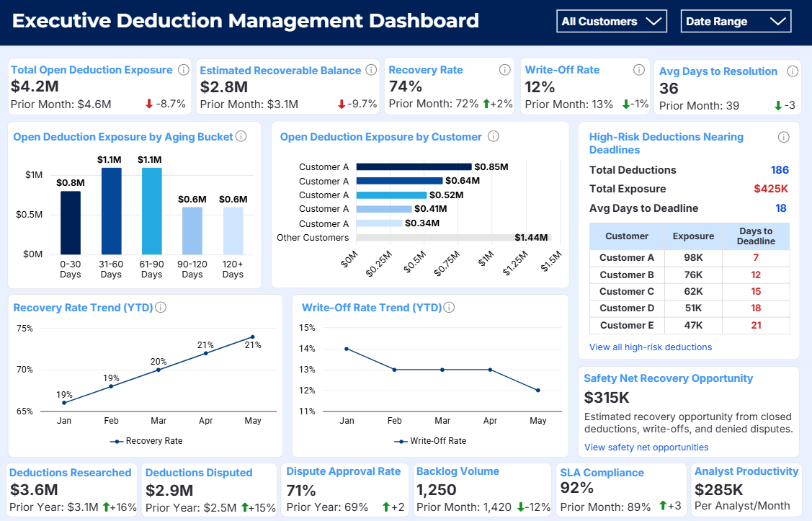812x521 pixels.
Task: Select the Customer B table cell
Action: (627, 275)
